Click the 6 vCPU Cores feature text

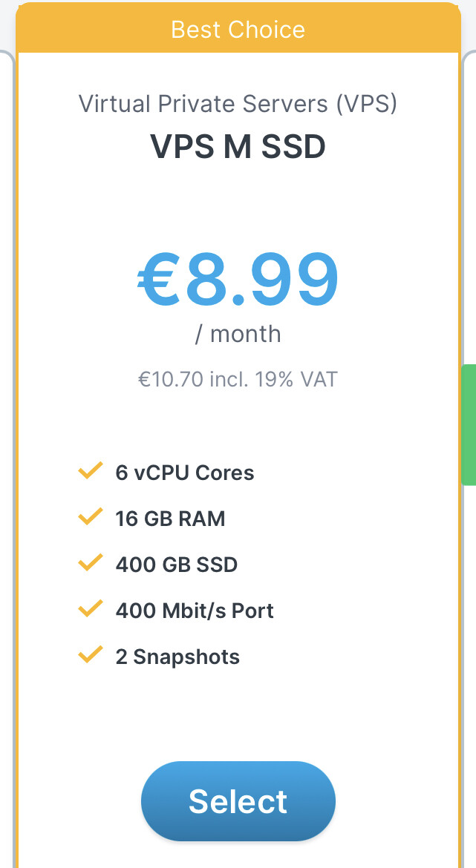(x=184, y=473)
